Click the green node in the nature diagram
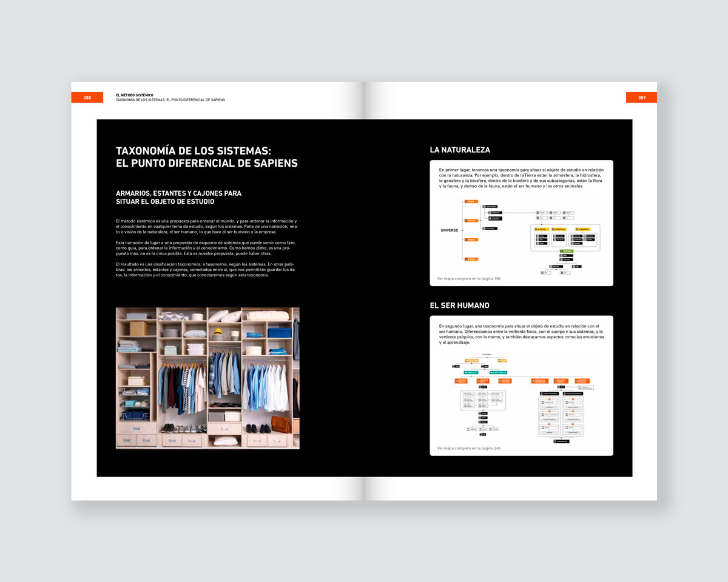The width and height of the screenshot is (728, 582). click(x=566, y=251)
